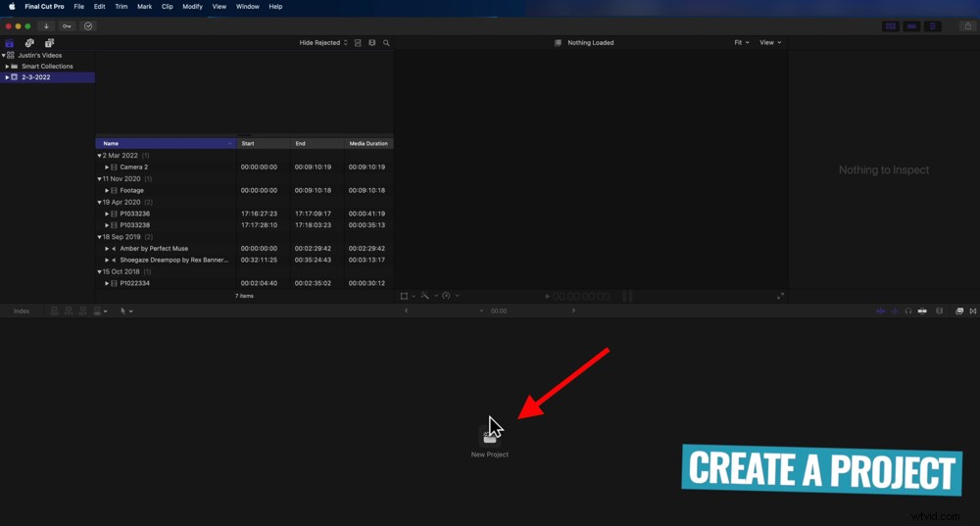This screenshot has width=980, height=526.
Task: Open the enhancements magic wand menu
Action: pyautogui.click(x=428, y=296)
